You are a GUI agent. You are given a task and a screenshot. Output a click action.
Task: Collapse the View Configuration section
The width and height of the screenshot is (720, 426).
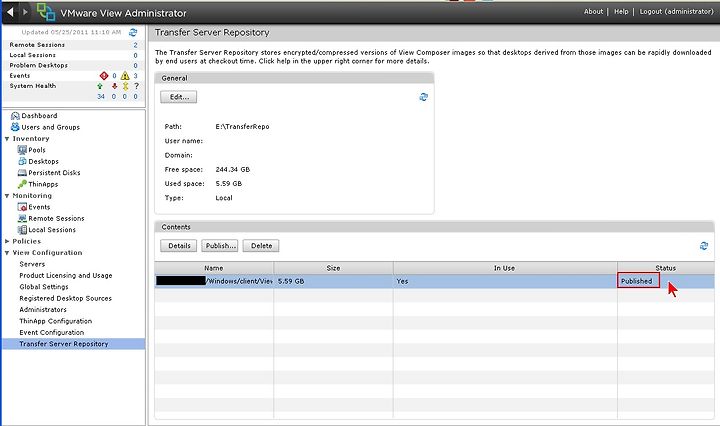tap(7, 252)
